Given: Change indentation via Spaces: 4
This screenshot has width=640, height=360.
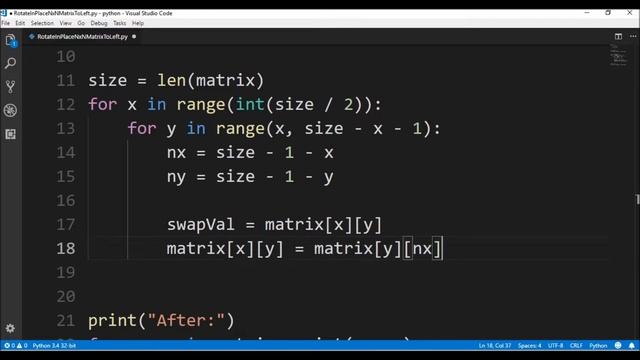Looking at the screenshot, I should (529, 345).
